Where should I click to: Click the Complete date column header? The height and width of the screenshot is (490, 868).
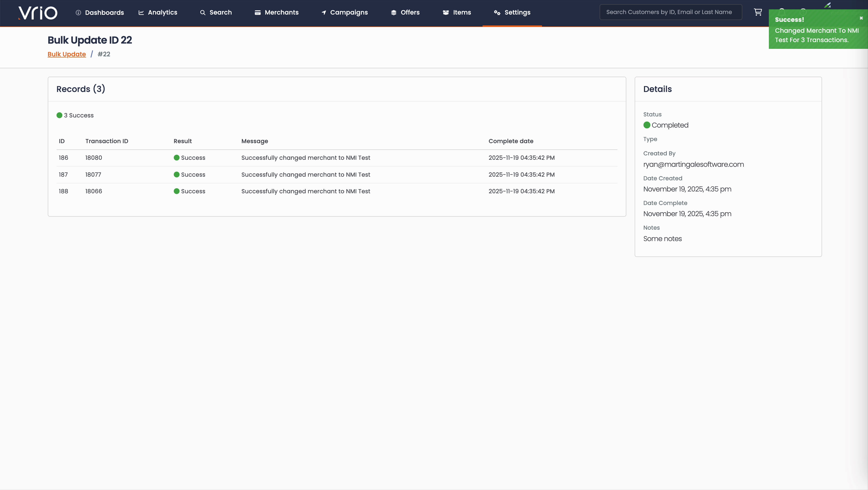pos(511,141)
